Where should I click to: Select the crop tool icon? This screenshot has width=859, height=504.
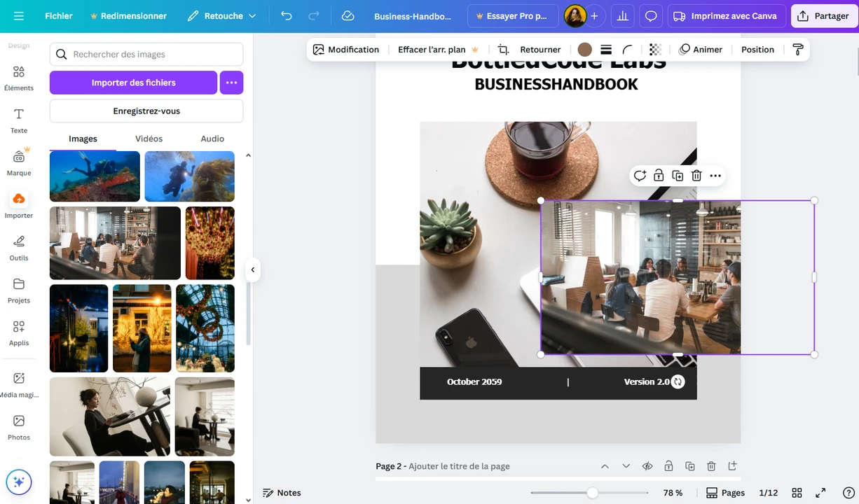tap(503, 50)
